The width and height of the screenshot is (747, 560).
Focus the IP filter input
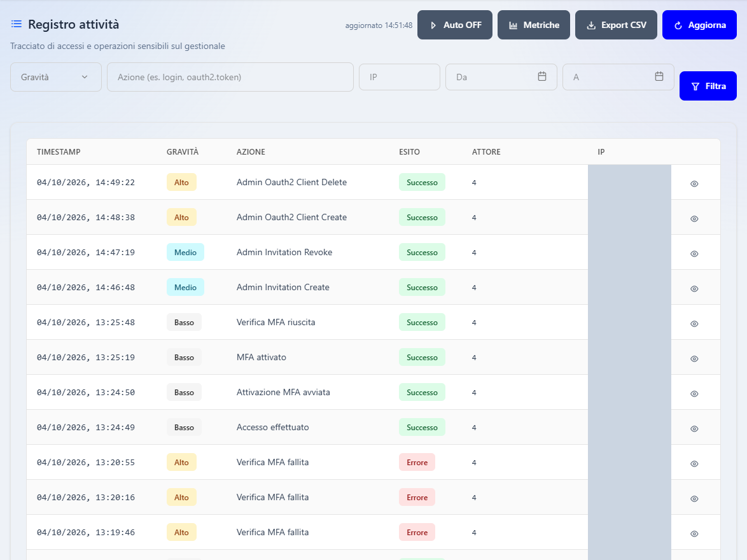click(399, 77)
